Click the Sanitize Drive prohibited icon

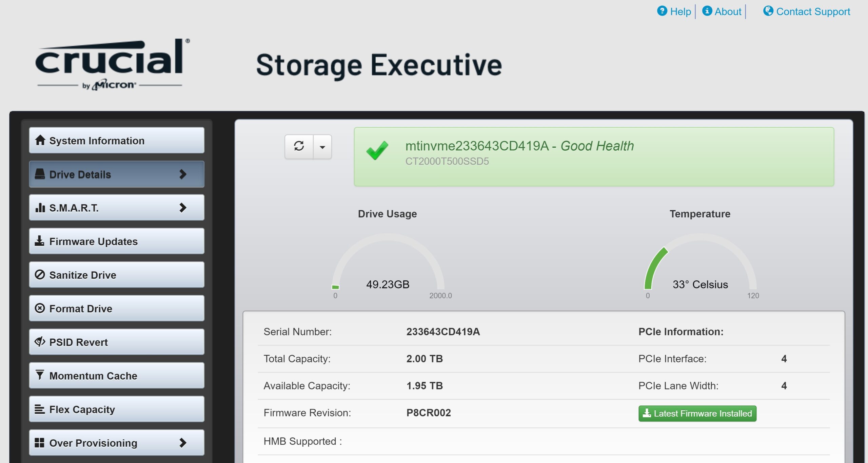pyautogui.click(x=40, y=274)
